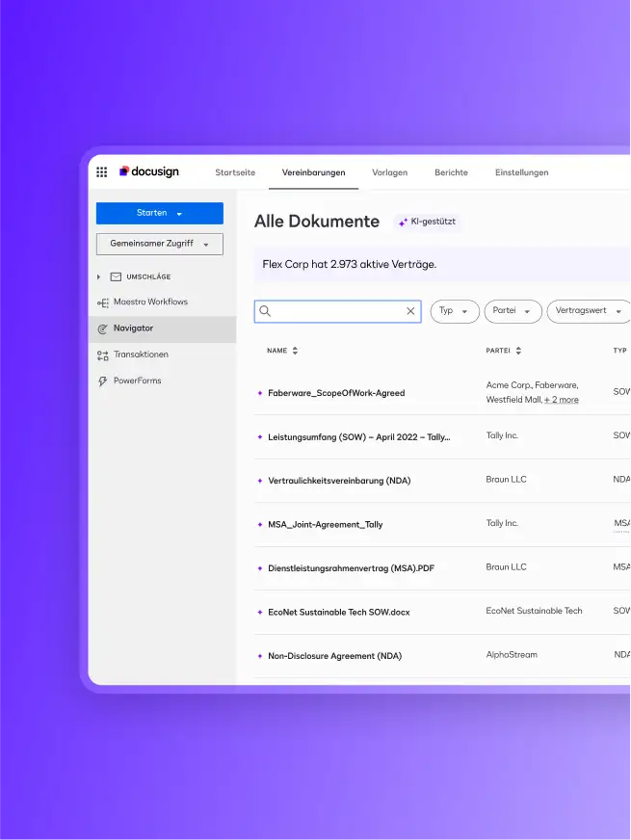Click the PowerForms lightning icon
Image resolution: width=631 pixels, height=840 pixels.
[x=103, y=381]
